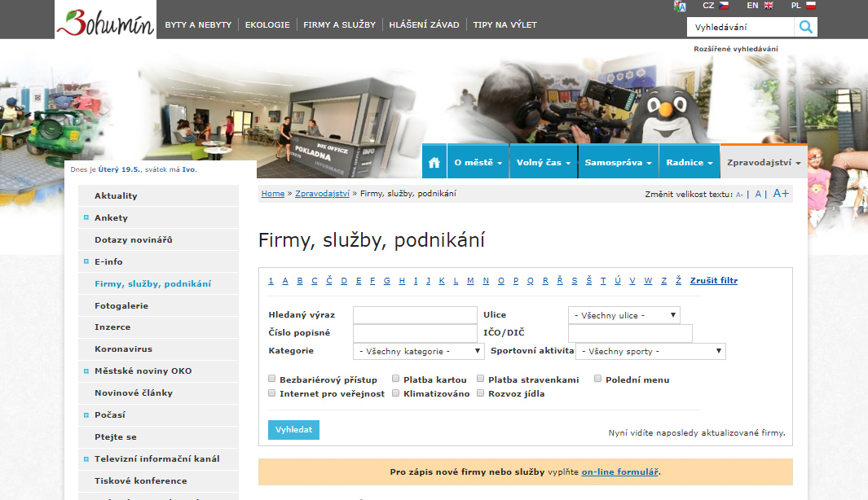Open the Zpravodajství menu
This screenshot has width=868, height=500.
[x=764, y=162]
